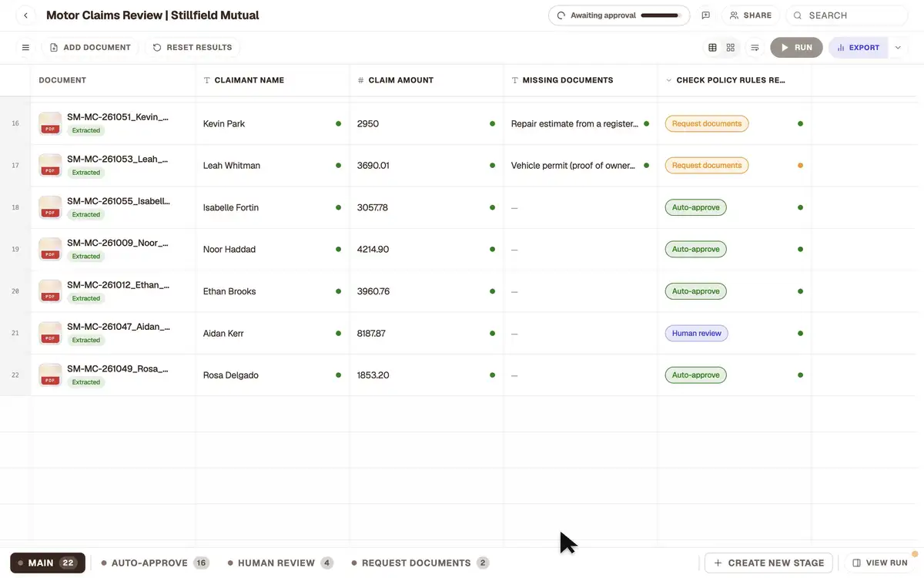Viewport: 924px width, 578px height.
Task: Open Isabelle Fortin's Auto-approve chip
Action: 695,207
